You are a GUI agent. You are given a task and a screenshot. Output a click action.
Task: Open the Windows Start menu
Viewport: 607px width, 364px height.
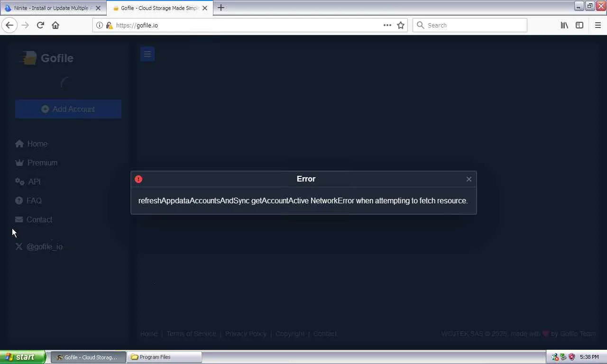point(23,357)
